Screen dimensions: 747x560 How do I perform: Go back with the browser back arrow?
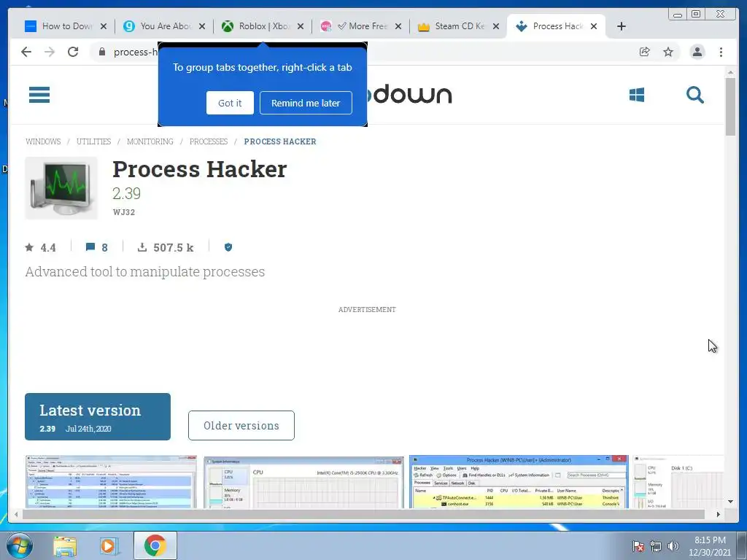pos(26,52)
